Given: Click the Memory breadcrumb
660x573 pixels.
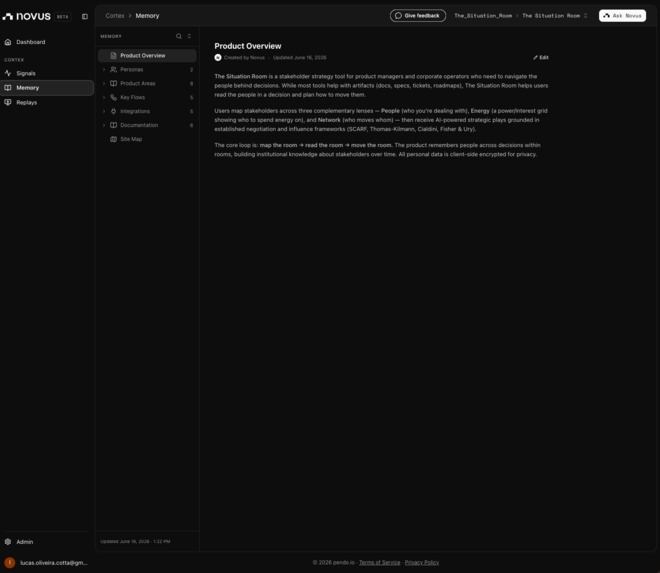Looking at the screenshot, I should tap(147, 16).
